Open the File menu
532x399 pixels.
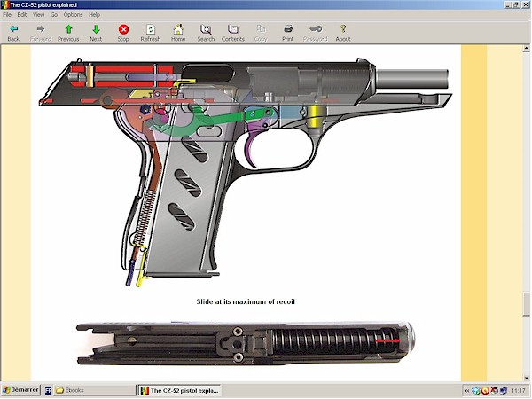click(x=7, y=14)
